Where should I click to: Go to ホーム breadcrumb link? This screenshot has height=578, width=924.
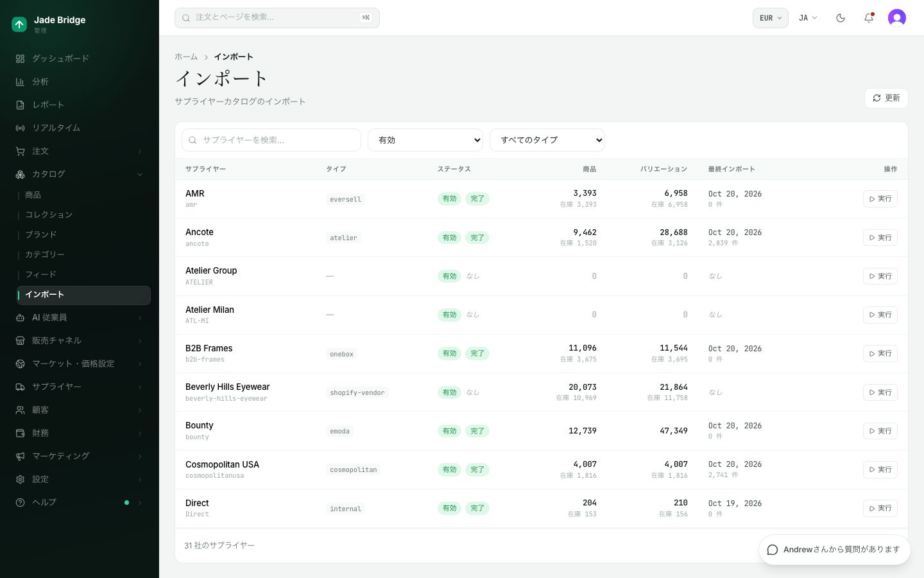click(186, 57)
